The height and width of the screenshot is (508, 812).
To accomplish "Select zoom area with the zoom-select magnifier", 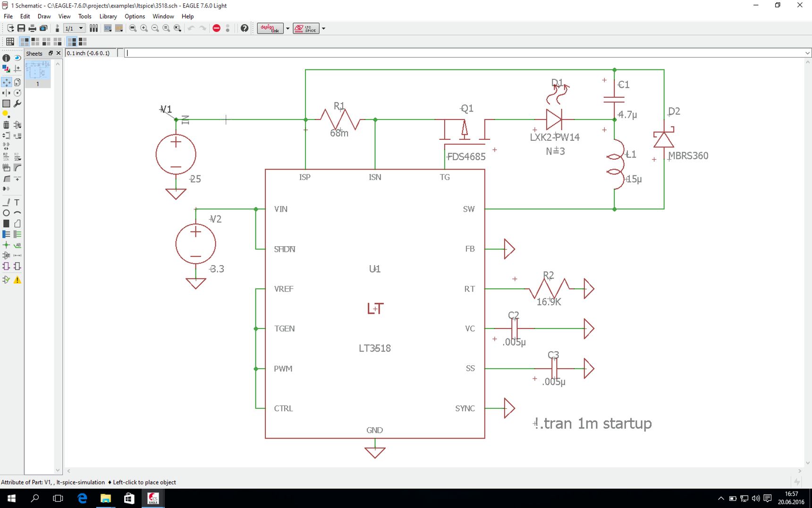I will [x=178, y=28].
